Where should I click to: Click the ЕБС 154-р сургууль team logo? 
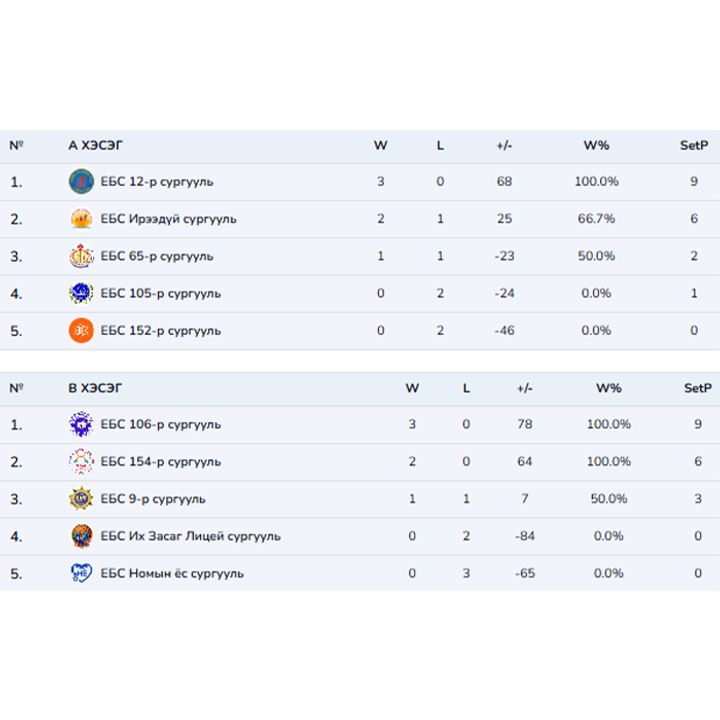tap(81, 462)
